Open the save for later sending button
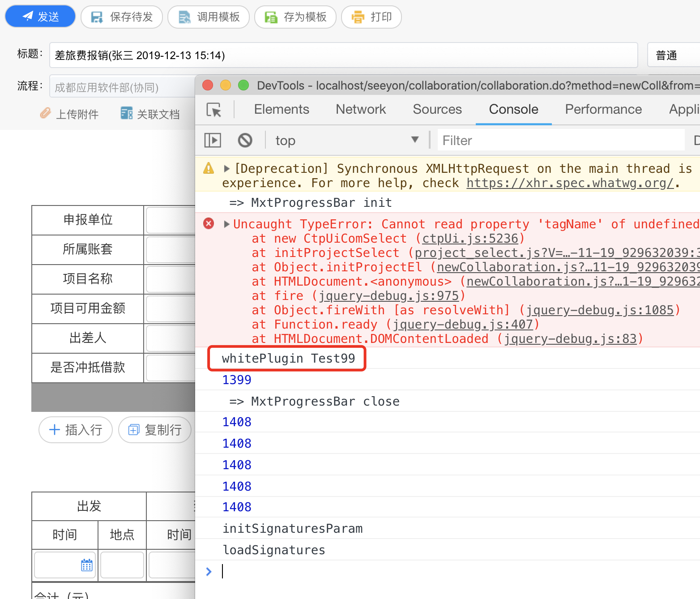700x599 pixels. (x=122, y=17)
